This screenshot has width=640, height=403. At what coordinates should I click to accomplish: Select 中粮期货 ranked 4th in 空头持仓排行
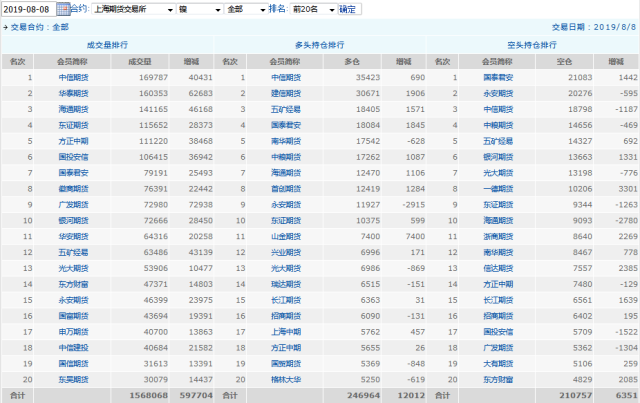tap(498, 125)
